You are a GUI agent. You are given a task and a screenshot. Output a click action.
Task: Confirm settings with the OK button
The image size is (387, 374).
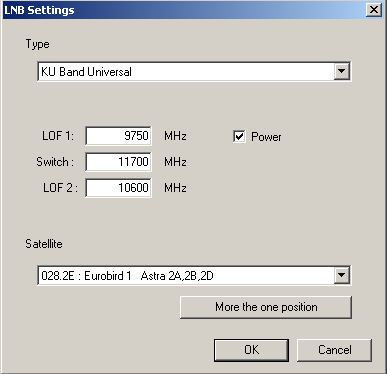click(251, 350)
